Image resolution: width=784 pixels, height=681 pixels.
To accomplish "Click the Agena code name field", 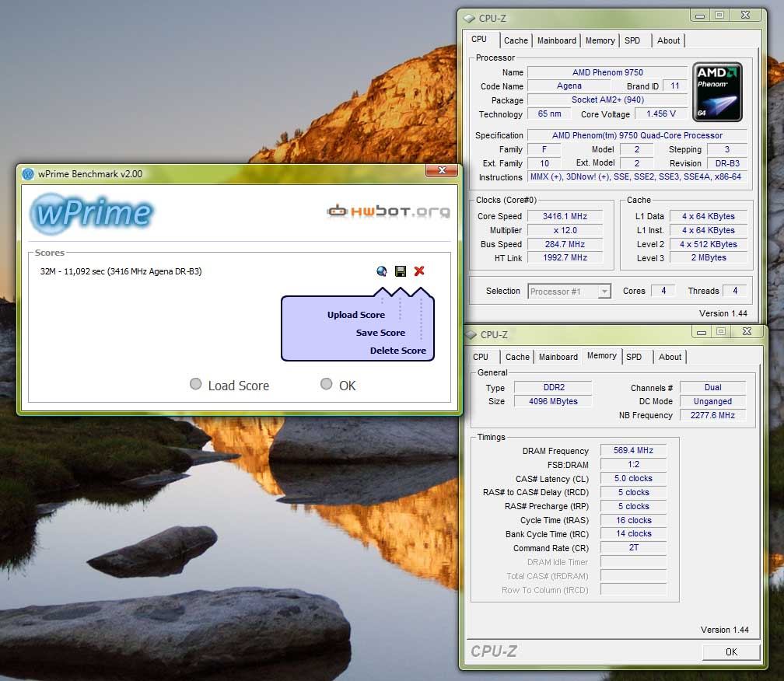I will tap(569, 86).
